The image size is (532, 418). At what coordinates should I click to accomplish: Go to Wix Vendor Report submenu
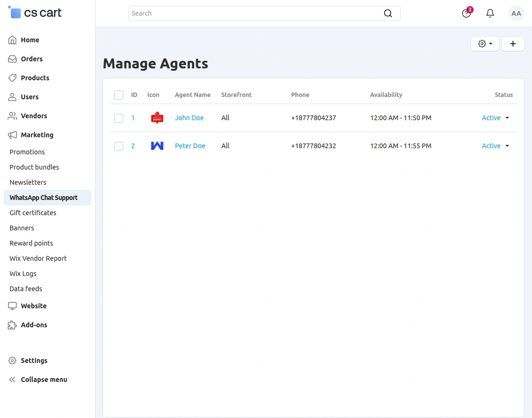coord(38,258)
